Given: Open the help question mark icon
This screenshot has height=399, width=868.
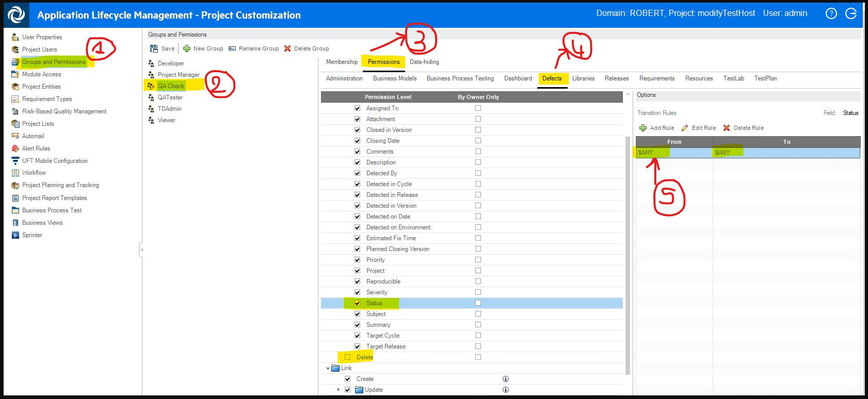Looking at the screenshot, I should pos(831,14).
